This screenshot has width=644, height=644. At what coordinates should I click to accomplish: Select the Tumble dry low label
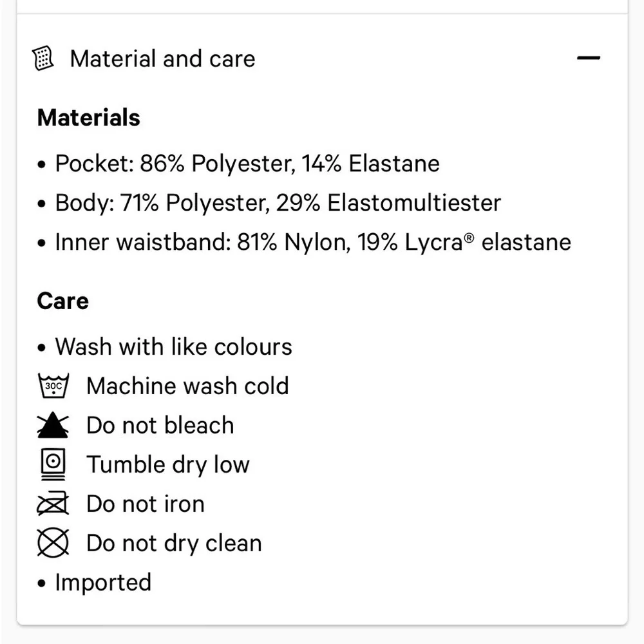167,464
